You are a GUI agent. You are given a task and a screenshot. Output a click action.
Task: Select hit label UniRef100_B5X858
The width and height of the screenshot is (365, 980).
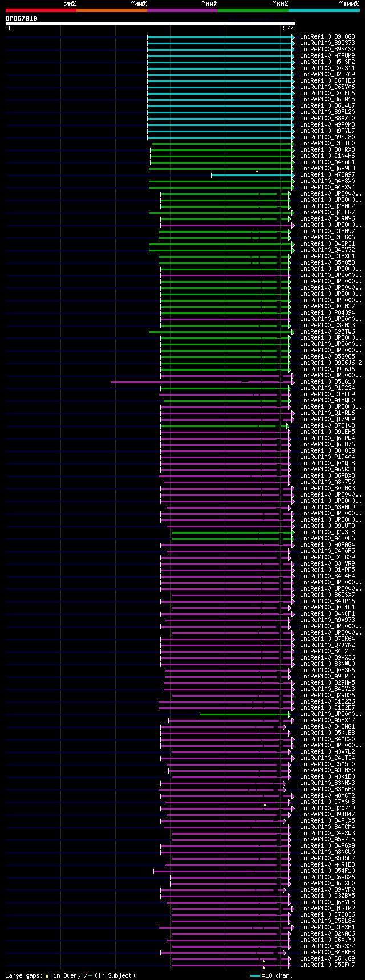tap(327, 262)
